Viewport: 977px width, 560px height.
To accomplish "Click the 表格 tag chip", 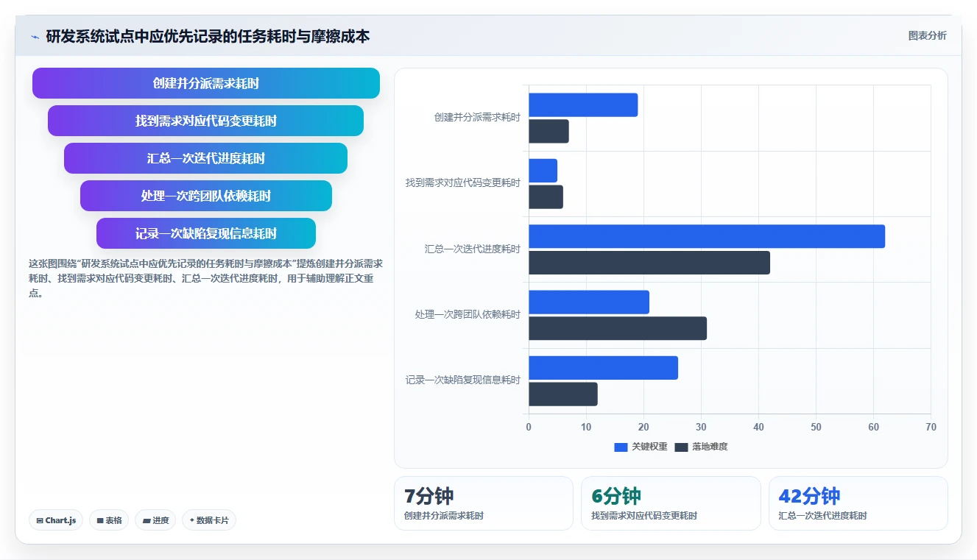I will 109,520.
